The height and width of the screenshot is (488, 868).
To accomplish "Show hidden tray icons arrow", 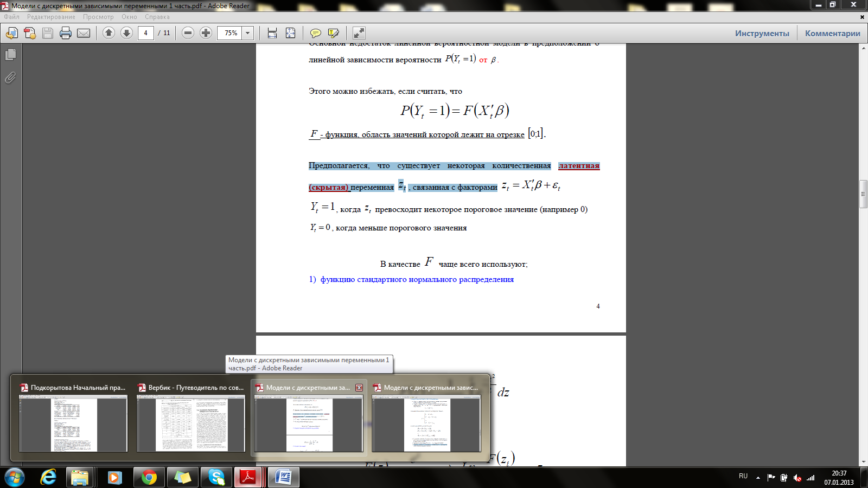I will coord(758,478).
